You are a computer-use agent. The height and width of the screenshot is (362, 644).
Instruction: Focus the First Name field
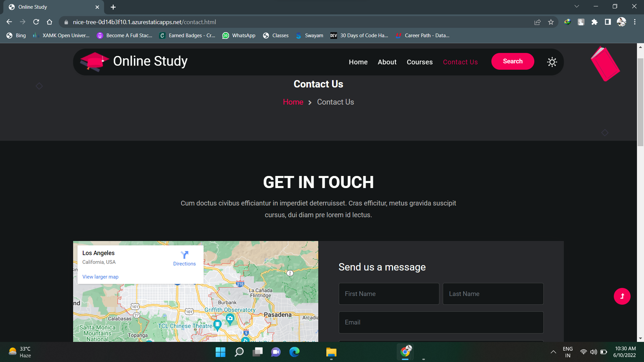[x=389, y=294]
